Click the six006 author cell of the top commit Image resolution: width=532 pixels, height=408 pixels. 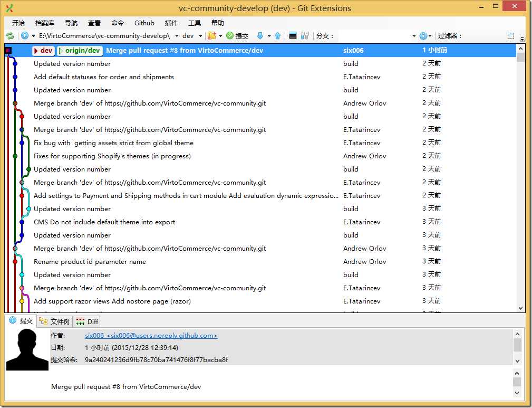(353, 50)
